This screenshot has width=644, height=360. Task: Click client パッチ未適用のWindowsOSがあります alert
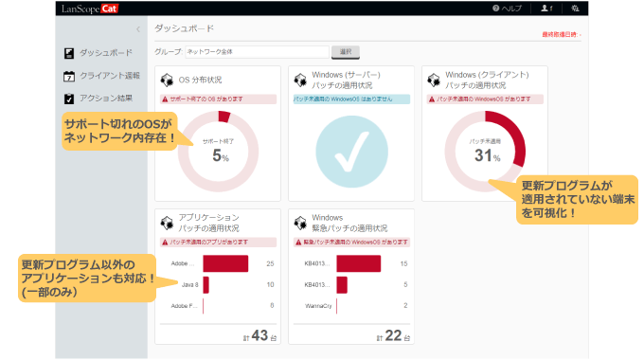pyautogui.click(x=485, y=99)
